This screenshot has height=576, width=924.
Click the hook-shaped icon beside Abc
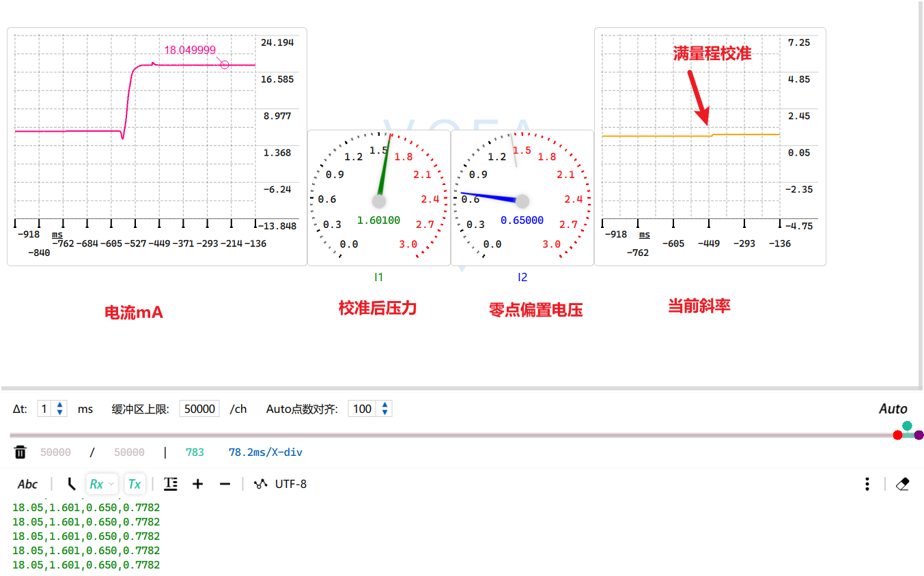(71, 484)
